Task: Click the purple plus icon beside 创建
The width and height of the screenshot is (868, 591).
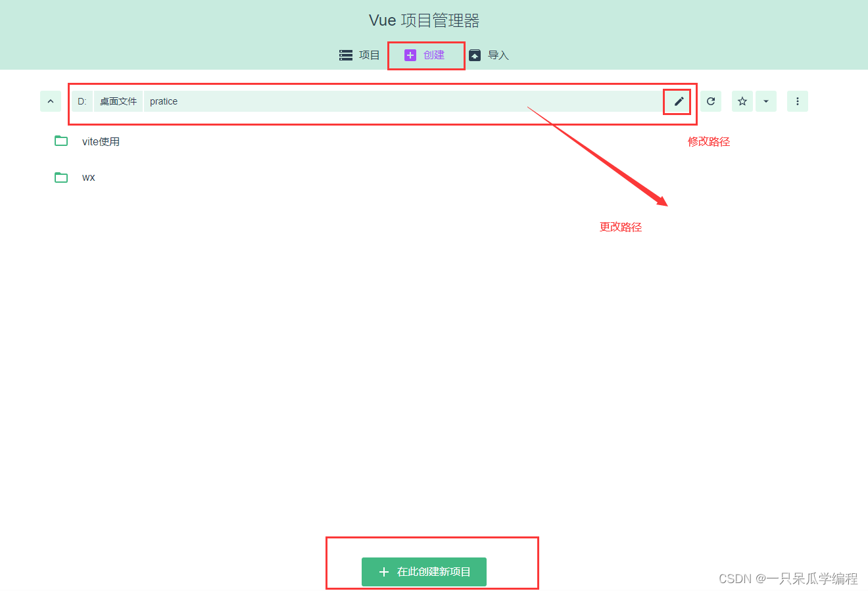Action: pyautogui.click(x=410, y=55)
